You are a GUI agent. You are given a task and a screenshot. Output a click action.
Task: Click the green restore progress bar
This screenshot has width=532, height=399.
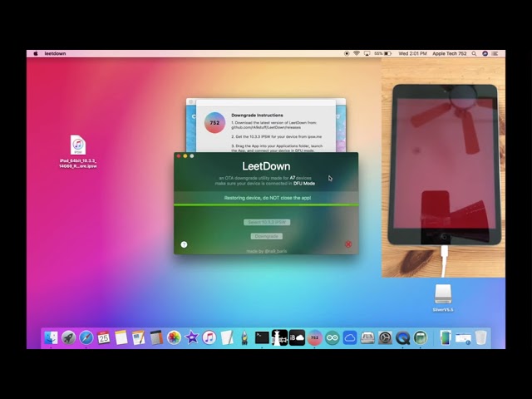(266, 205)
